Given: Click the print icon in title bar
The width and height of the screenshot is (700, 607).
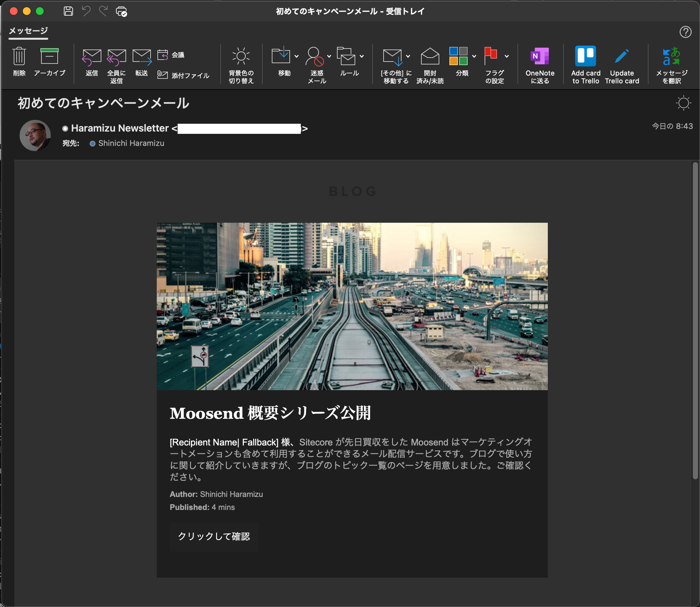Looking at the screenshot, I should click(x=121, y=11).
